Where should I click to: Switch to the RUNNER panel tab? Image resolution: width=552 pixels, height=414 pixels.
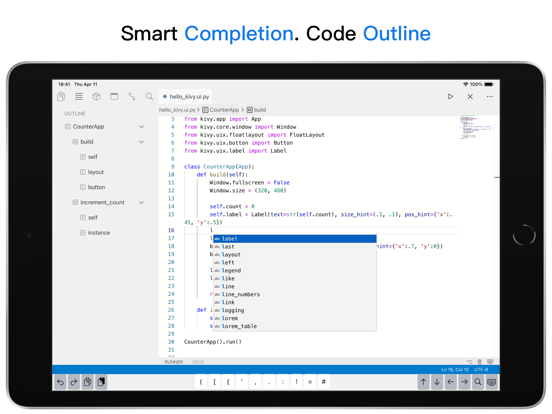(x=174, y=362)
